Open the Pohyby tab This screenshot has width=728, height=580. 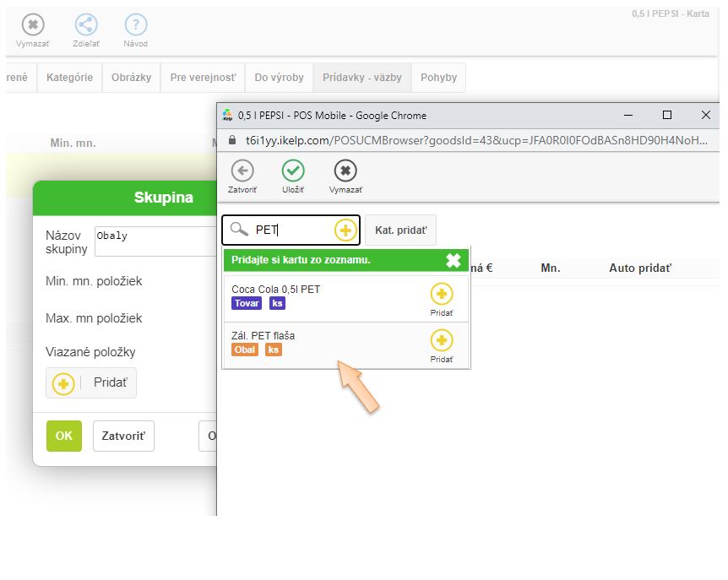tap(438, 78)
